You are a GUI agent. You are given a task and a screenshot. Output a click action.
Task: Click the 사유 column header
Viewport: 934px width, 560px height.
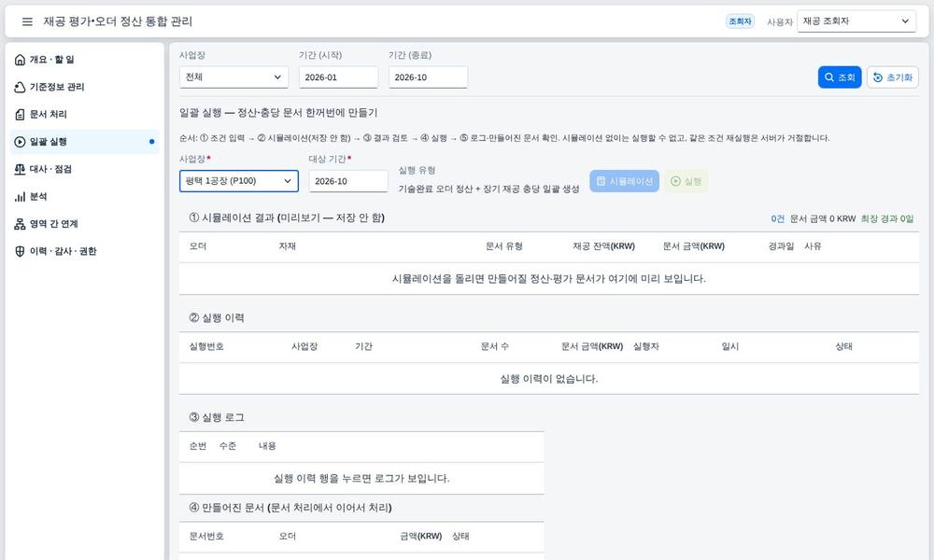click(x=813, y=246)
